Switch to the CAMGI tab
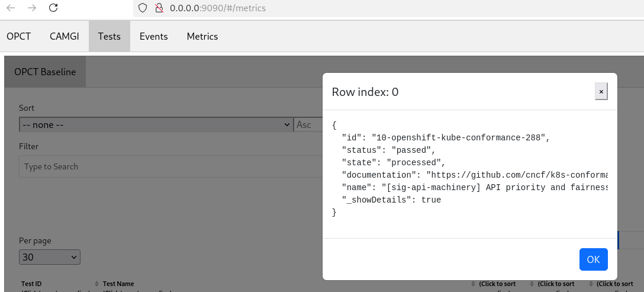644x292 pixels. (64, 36)
